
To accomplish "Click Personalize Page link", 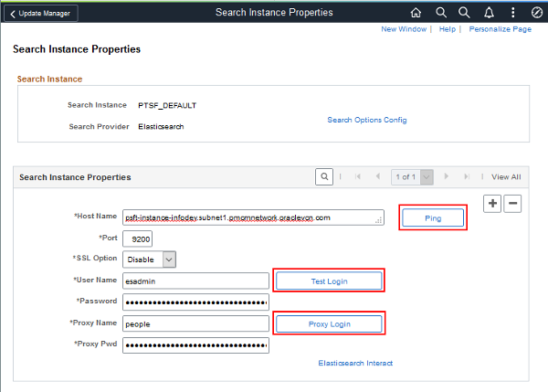I will [501, 29].
